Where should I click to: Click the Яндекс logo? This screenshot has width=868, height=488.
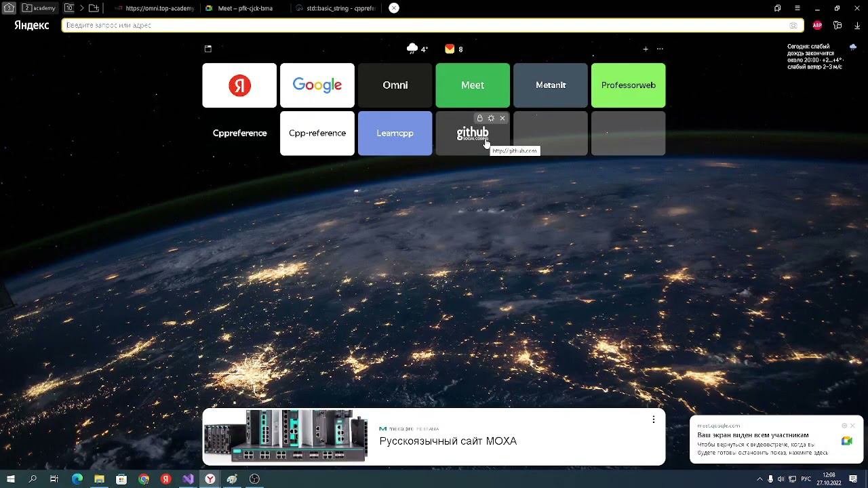click(x=32, y=25)
